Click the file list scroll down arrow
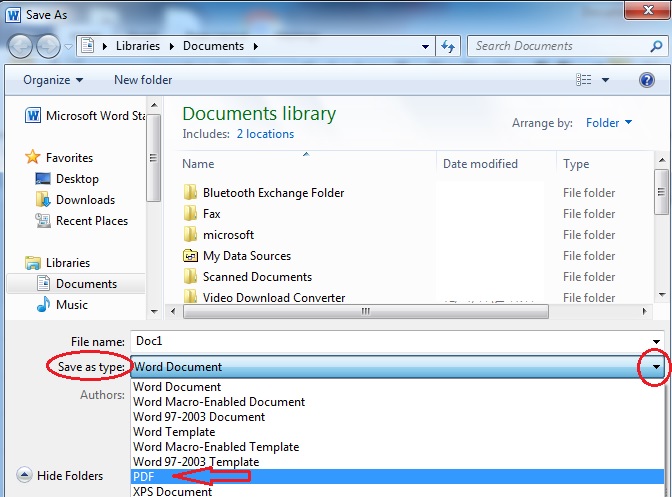The width and height of the screenshot is (672, 497). pyautogui.click(x=662, y=295)
